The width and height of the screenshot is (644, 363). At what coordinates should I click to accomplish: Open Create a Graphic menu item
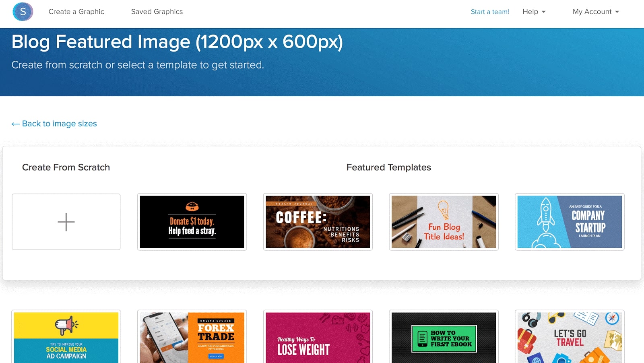click(76, 12)
